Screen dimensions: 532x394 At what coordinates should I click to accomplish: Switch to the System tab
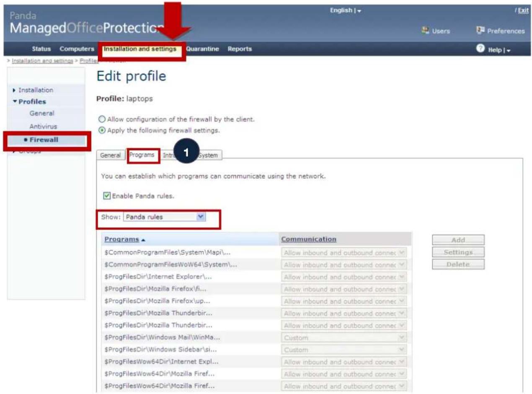(x=208, y=155)
